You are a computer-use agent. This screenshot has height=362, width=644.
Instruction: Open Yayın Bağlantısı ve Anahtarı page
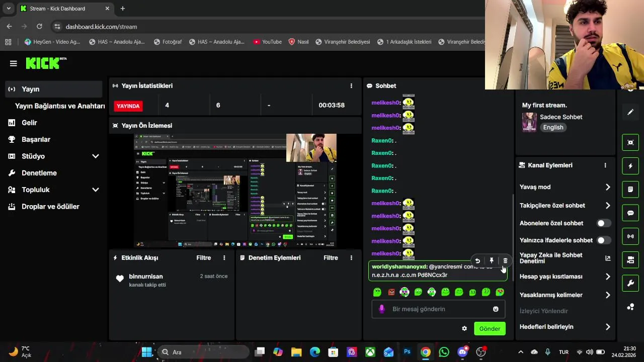click(60, 106)
